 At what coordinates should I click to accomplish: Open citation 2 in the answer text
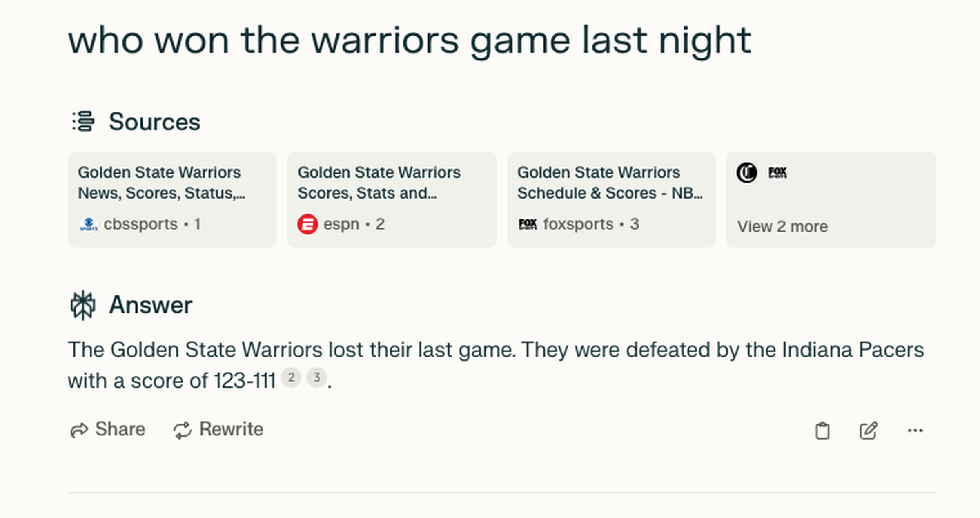[291, 378]
